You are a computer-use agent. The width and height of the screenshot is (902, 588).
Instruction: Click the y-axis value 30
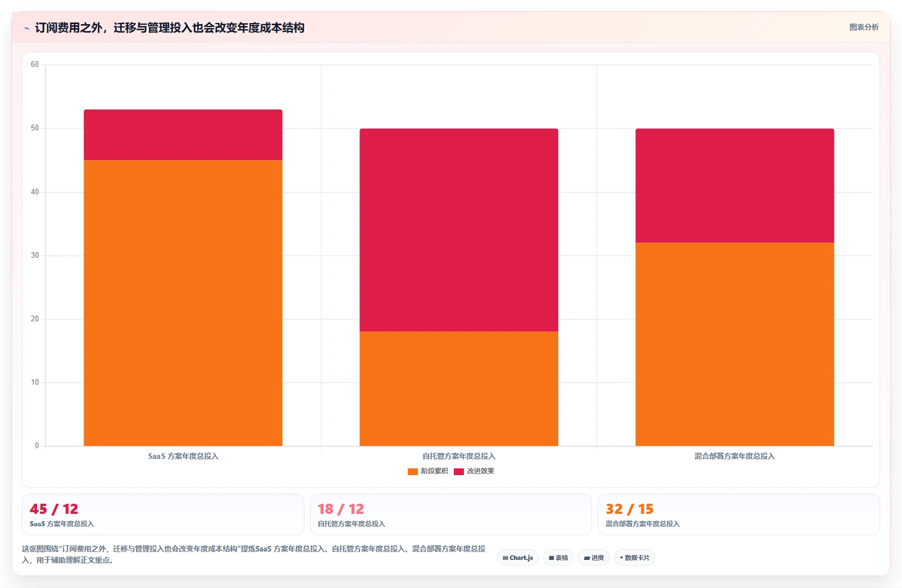coord(35,256)
